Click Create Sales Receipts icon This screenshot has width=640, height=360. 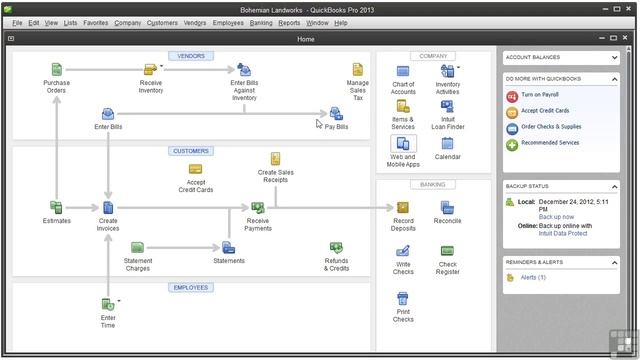click(276, 159)
